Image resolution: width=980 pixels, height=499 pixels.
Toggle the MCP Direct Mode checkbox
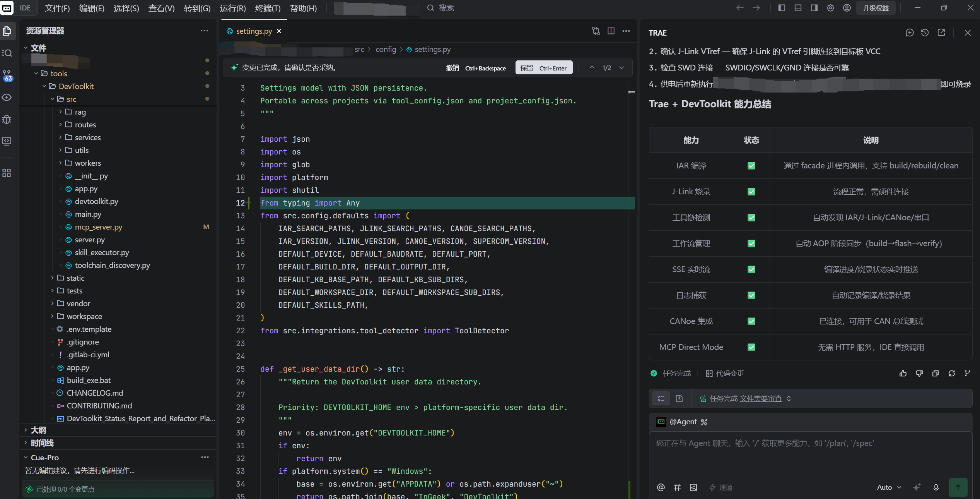751,347
